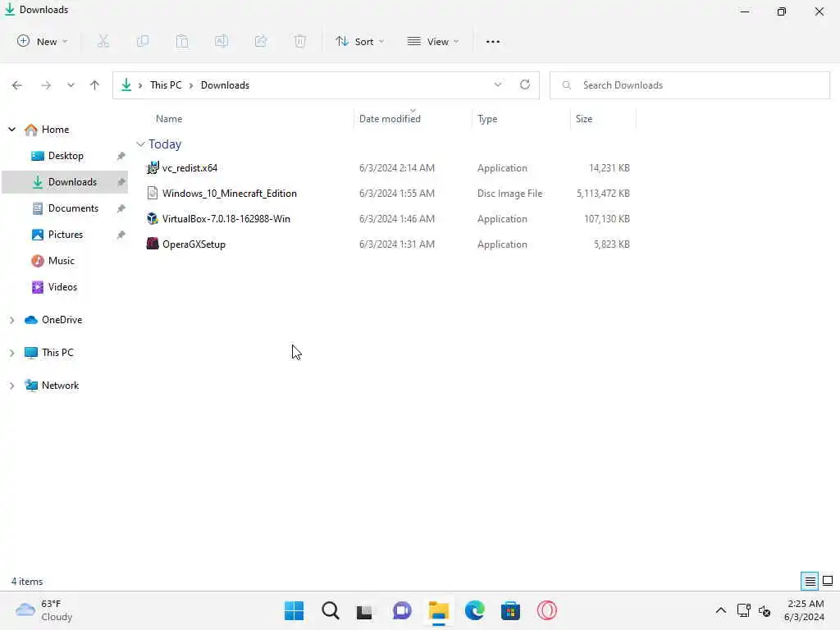Collapse the Home tree node
This screenshot has width=840, height=630.
(11, 129)
